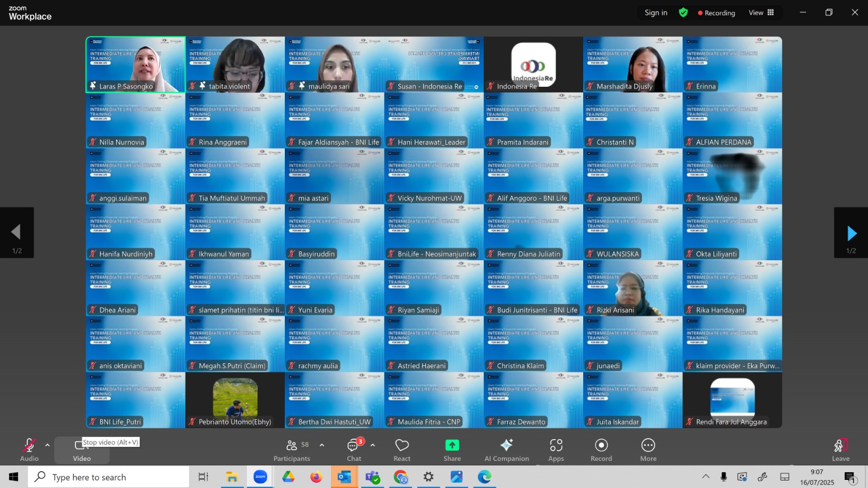Click the Sign in button
Image resolution: width=868 pixels, height=488 pixels.
[x=656, y=12]
